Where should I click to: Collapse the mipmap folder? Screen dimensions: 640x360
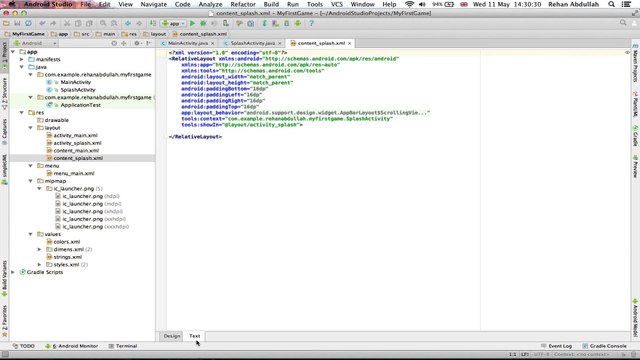click(31, 181)
